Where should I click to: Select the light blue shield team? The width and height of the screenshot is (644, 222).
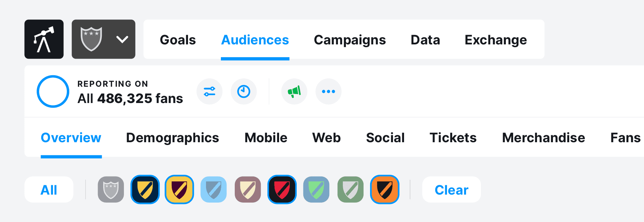(214, 190)
